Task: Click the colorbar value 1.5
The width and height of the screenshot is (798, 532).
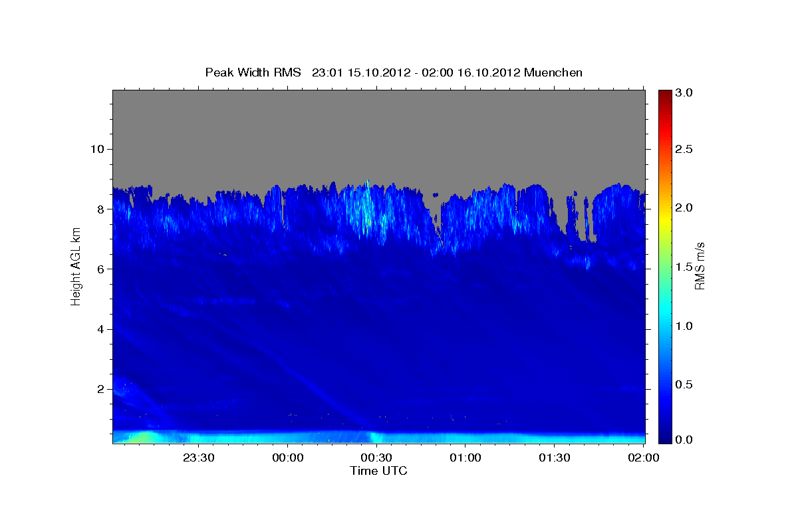Action: pos(684,266)
